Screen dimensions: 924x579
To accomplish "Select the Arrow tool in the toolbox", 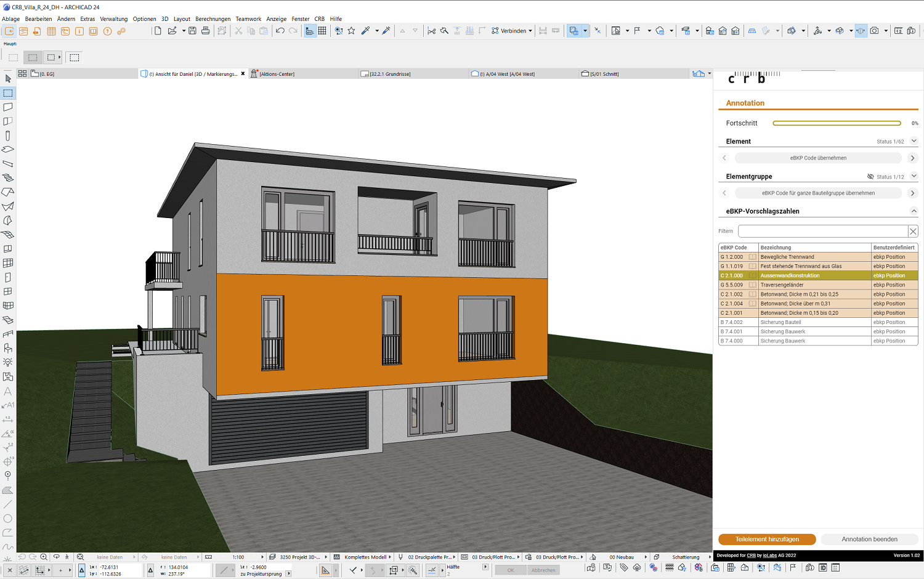I will (x=8, y=78).
